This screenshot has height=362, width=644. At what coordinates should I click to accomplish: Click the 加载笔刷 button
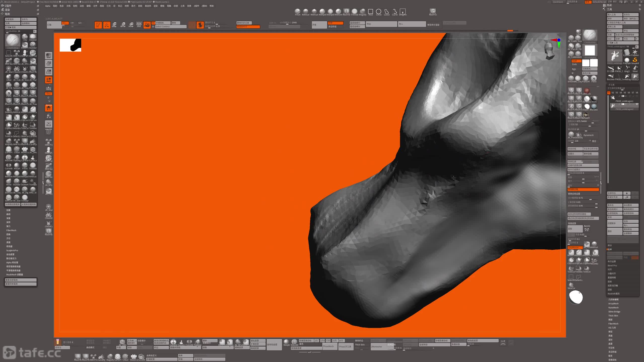(13, 19)
